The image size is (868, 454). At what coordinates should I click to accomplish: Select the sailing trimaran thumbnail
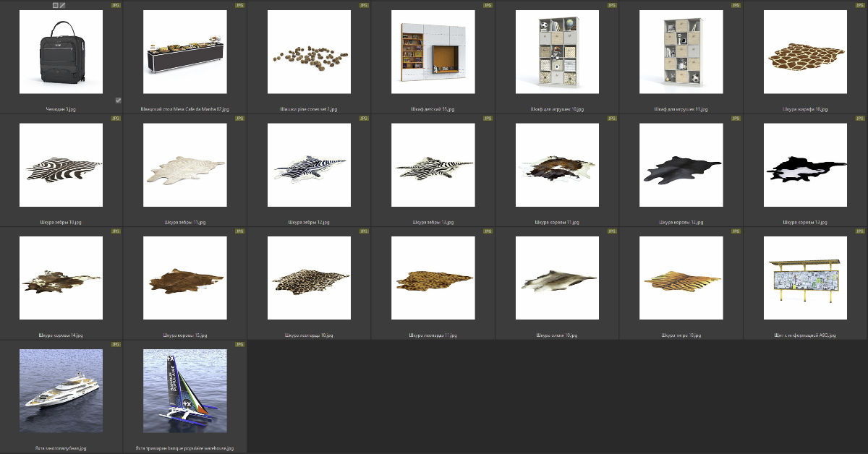(x=185, y=391)
